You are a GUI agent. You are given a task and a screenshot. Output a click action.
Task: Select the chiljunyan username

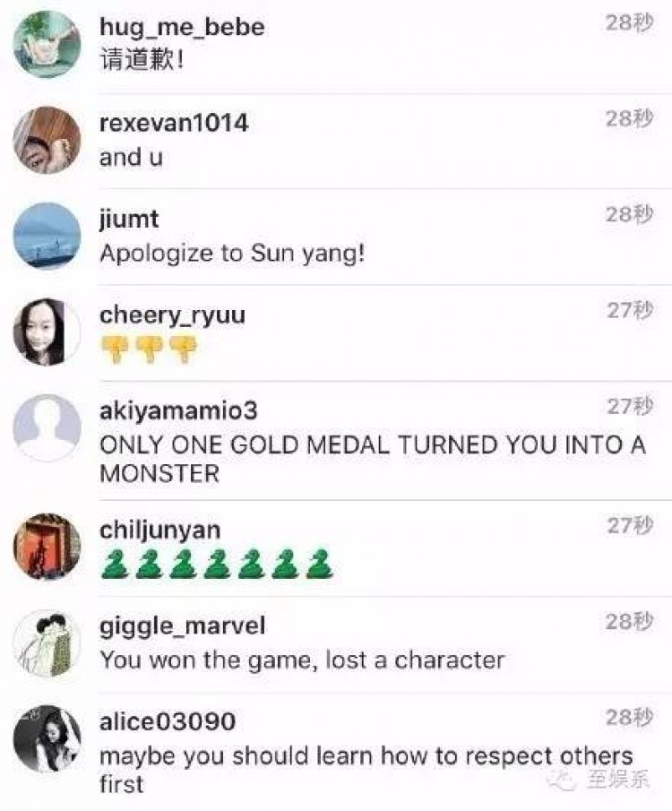pyautogui.click(x=159, y=531)
